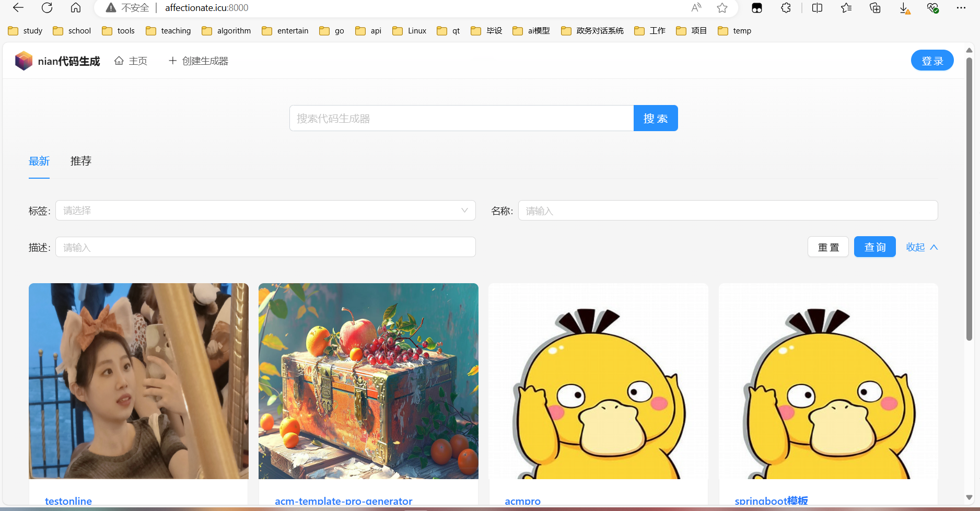Add page to favorites star icon
The image size is (980, 511).
722,8
